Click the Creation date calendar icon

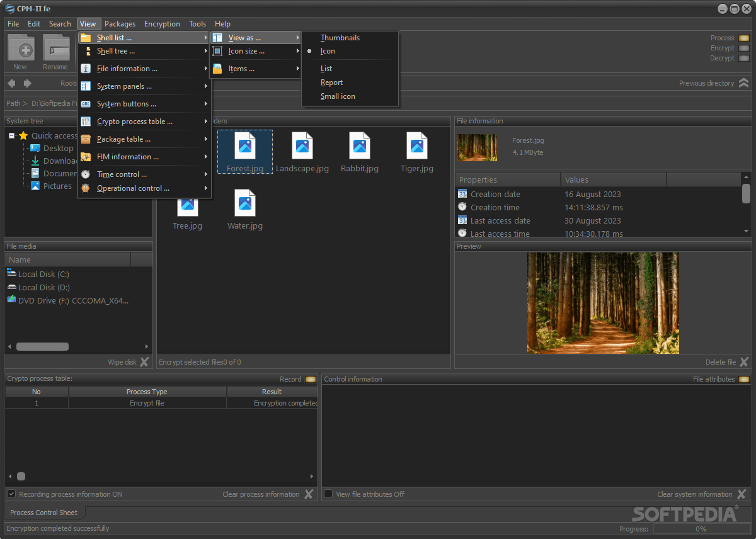(462, 194)
